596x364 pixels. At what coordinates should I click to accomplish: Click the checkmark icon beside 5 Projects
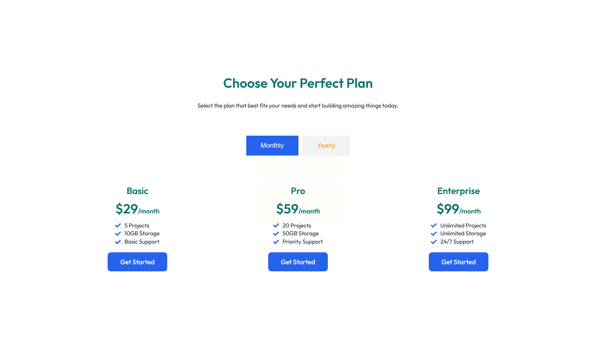point(117,225)
